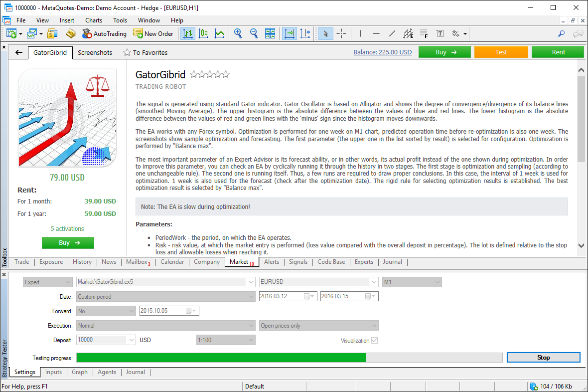Click the Zoom Out magnifier icon
Screen dimensions: 588x392
tap(254, 33)
